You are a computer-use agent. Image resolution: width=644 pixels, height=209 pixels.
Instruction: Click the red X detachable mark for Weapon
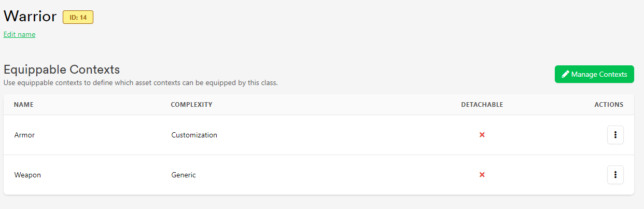[x=482, y=175]
